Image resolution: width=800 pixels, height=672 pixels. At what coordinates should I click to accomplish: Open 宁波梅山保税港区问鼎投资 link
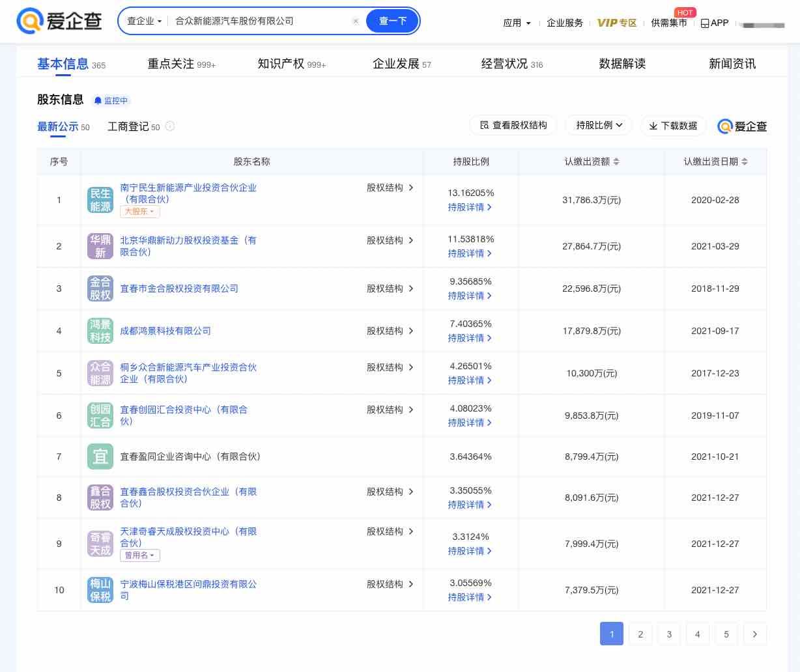click(x=188, y=590)
